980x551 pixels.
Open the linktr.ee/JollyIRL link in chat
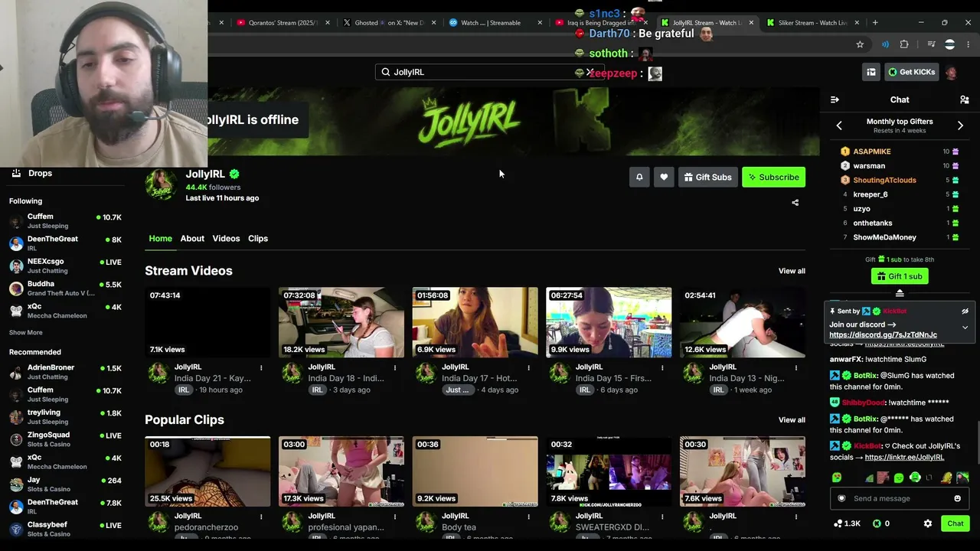click(x=904, y=458)
